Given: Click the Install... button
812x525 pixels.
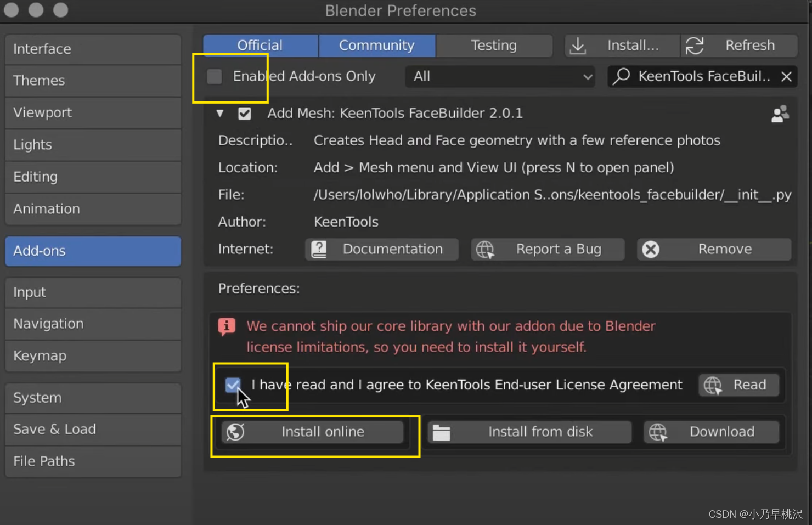Looking at the screenshot, I should (623, 46).
